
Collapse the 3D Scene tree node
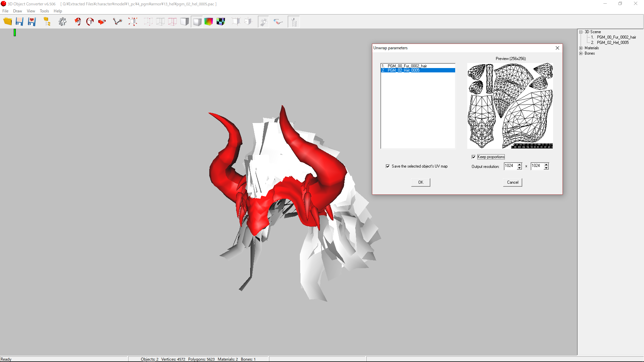581,32
